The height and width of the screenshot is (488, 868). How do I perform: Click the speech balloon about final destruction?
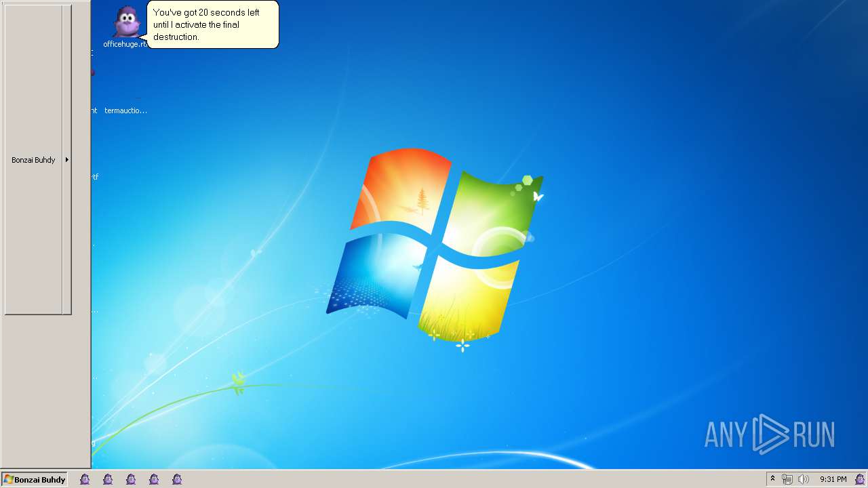click(x=213, y=24)
